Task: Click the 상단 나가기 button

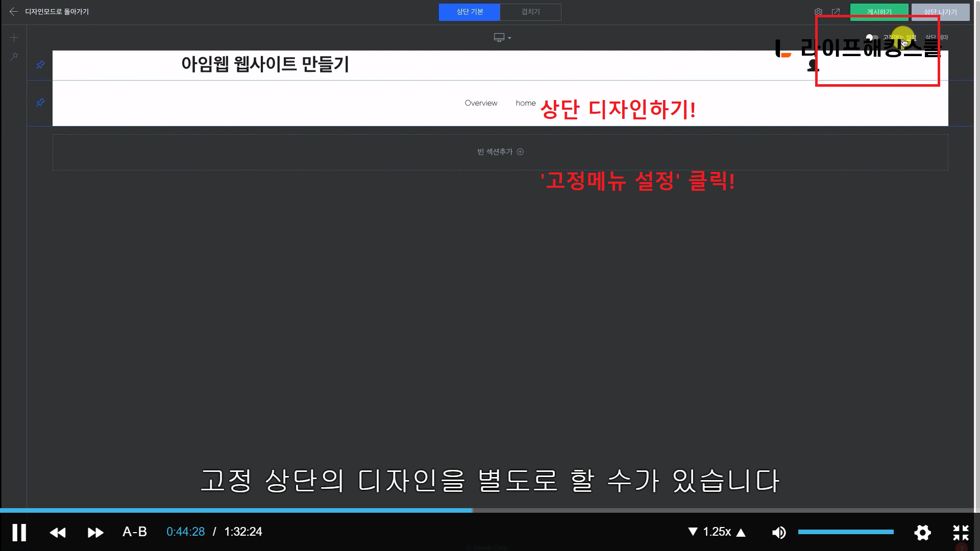Action: pyautogui.click(x=940, y=12)
